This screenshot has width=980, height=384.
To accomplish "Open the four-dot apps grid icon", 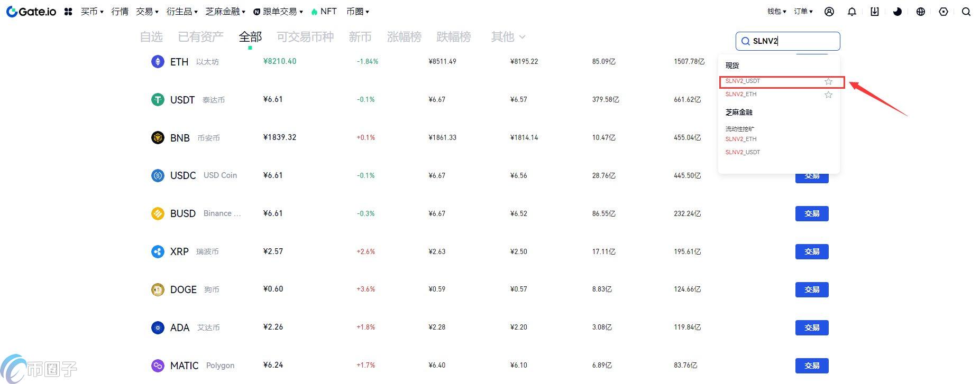I will [68, 12].
